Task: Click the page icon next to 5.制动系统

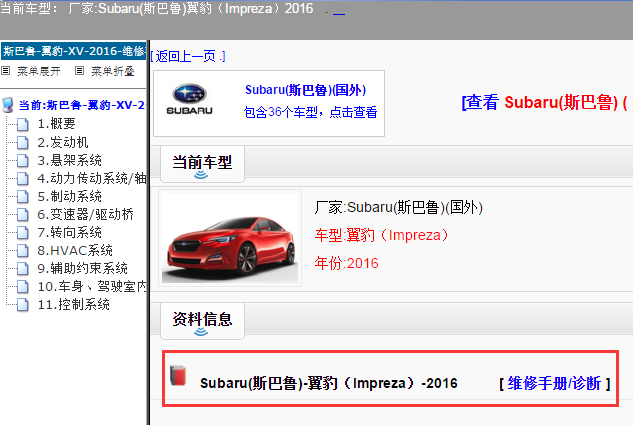Action: click(x=23, y=197)
